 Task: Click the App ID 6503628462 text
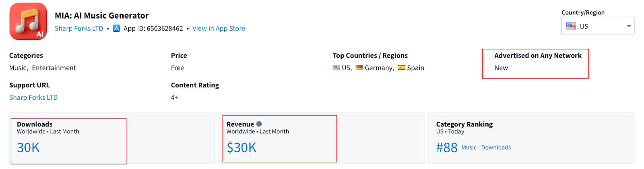click(x=153, y=29)
